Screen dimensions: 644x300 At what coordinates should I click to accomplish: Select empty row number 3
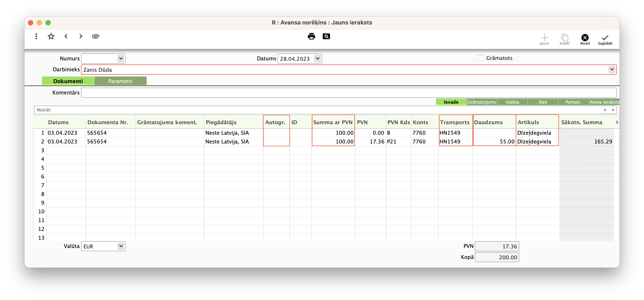(x=43, y=150)
